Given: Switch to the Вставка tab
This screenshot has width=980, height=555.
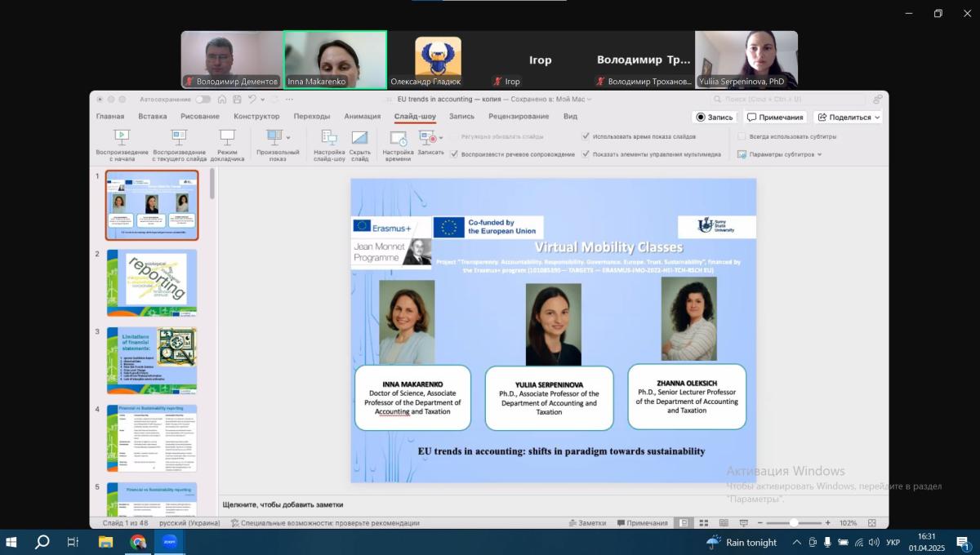Looking at the screenshot, I should coord(153,117).
